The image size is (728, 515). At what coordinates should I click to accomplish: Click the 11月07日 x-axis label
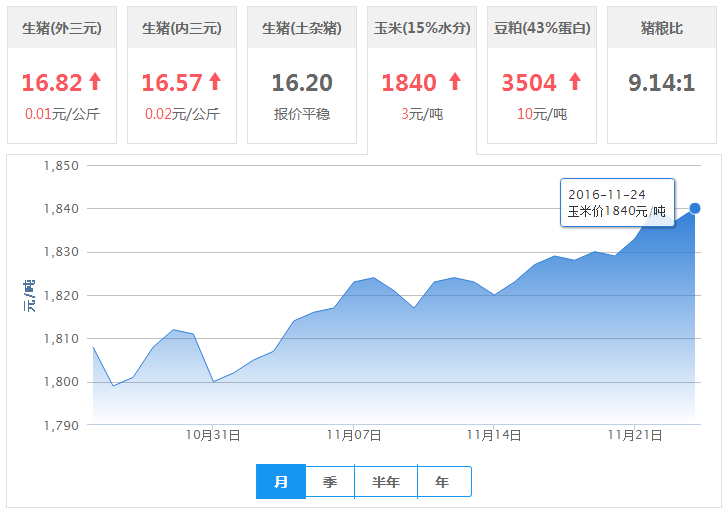[354, 435]
